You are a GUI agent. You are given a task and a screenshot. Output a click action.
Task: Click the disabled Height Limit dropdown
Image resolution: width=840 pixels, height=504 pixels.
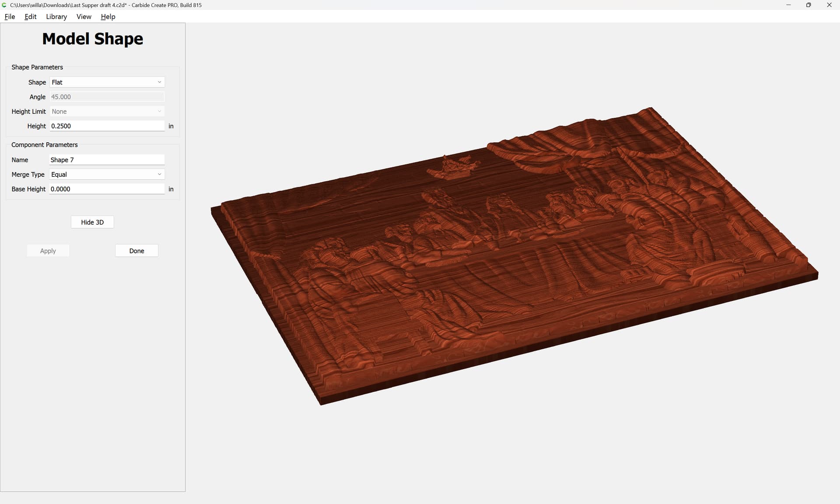pyautogui.click(x=107, y=112)
